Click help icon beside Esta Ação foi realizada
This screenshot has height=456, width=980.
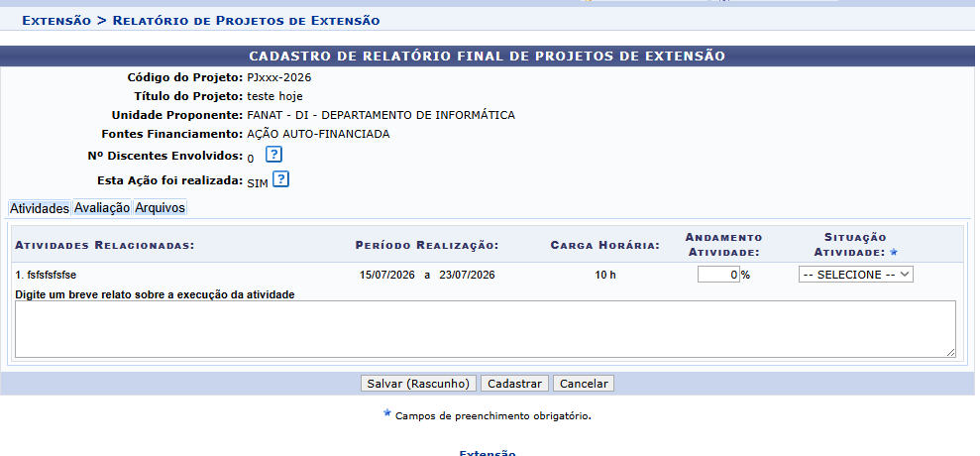click(x=280, y=179)
